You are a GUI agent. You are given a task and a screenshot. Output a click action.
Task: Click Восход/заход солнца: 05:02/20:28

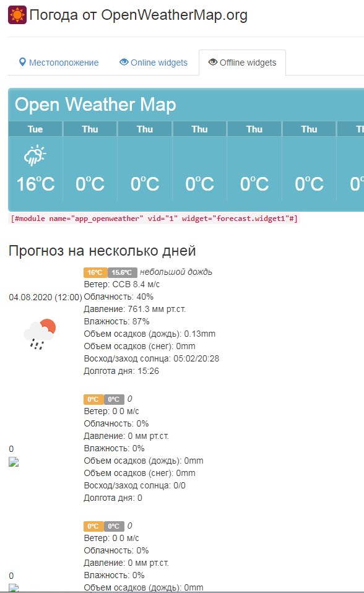pyautogui.click(x=151, y=358)
